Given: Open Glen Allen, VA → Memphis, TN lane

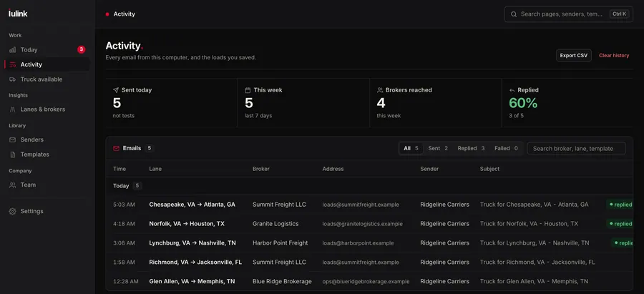Looking at the screenshot, I should (192, 281).
